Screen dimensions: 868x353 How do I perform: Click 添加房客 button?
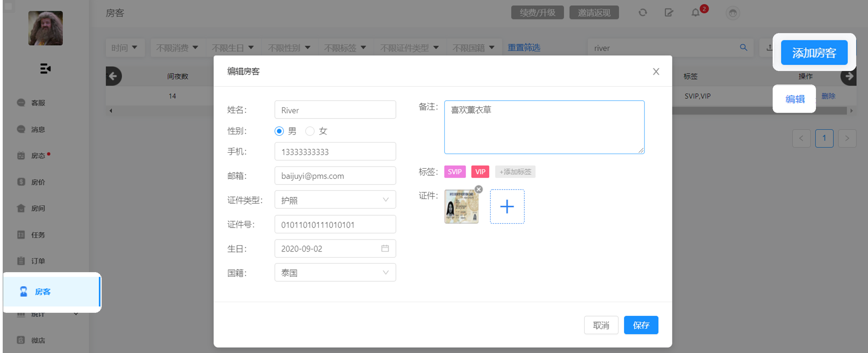click(x=814, y=52)
